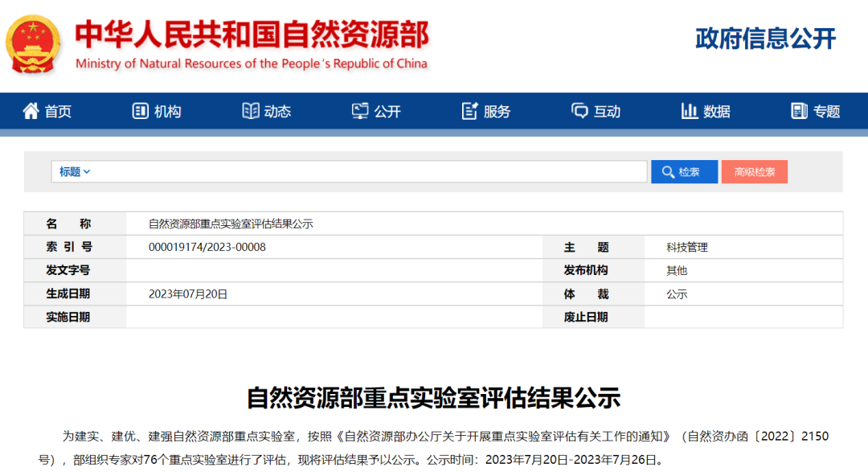This screenshot has width=868, height=472.
Task: Click the 互动 chat bubble icon
Action: [579, 111]
